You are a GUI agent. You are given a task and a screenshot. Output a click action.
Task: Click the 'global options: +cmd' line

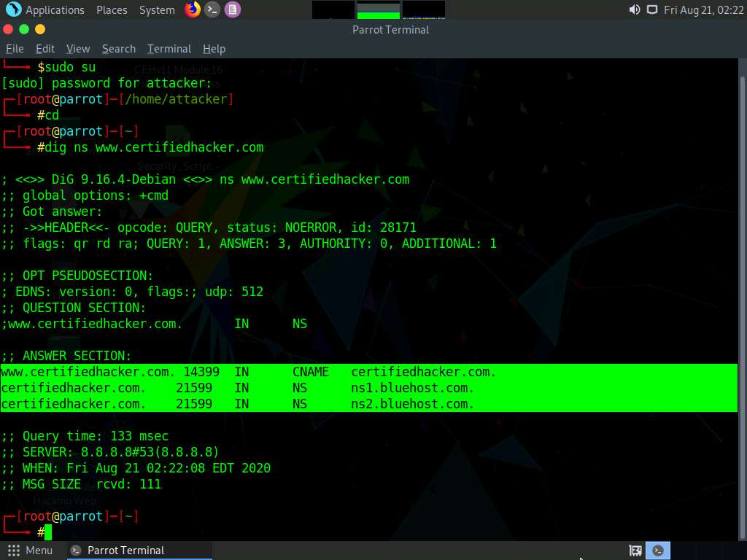85,195
